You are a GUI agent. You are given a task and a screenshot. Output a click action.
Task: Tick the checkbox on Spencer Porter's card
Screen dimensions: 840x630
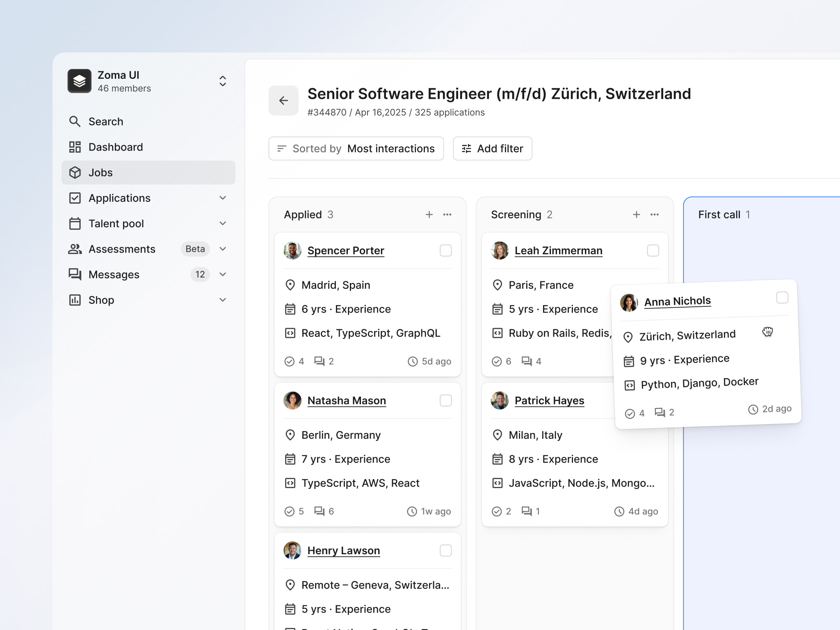[x=445, y=251]
